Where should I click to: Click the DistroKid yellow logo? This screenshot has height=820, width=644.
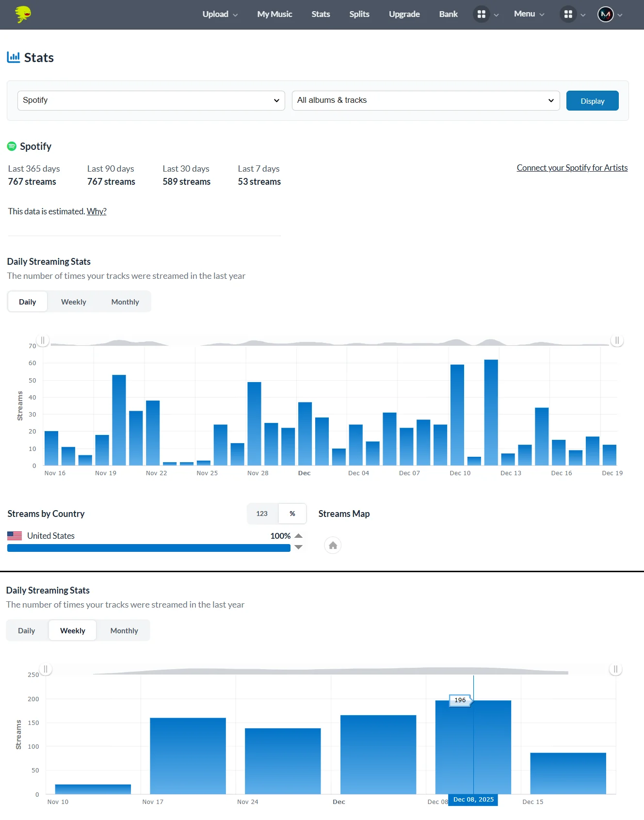point(23,15)
